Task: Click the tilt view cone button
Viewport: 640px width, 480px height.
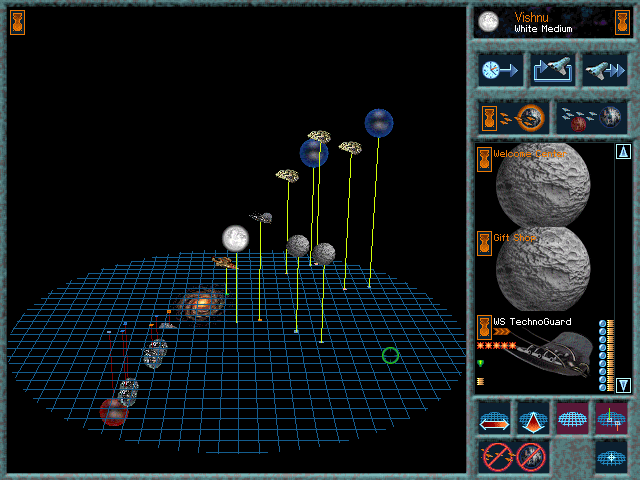Action: click(533, 419)
